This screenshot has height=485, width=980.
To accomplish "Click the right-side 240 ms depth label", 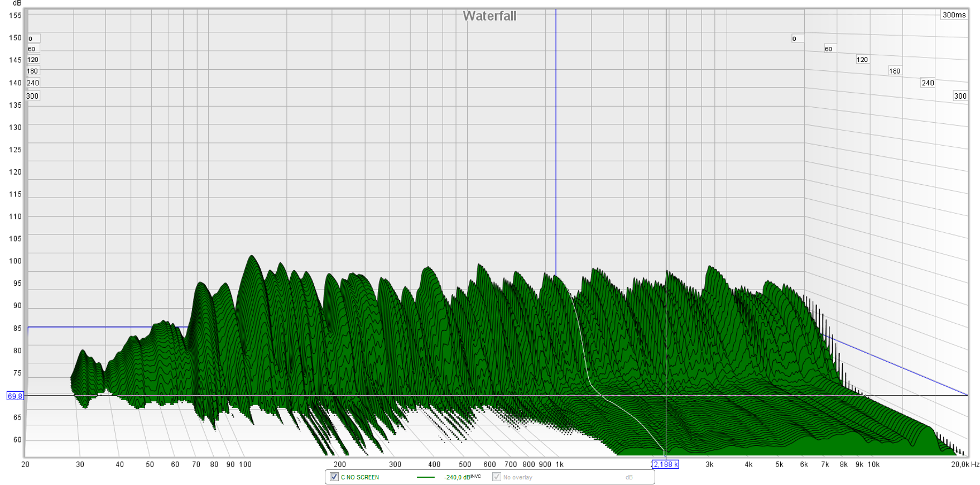I will click(x=928, y=83).
